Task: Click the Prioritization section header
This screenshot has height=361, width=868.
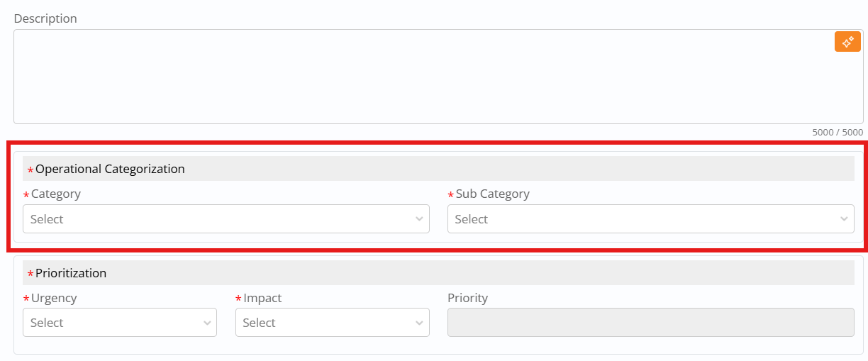Action: (71, 273)
